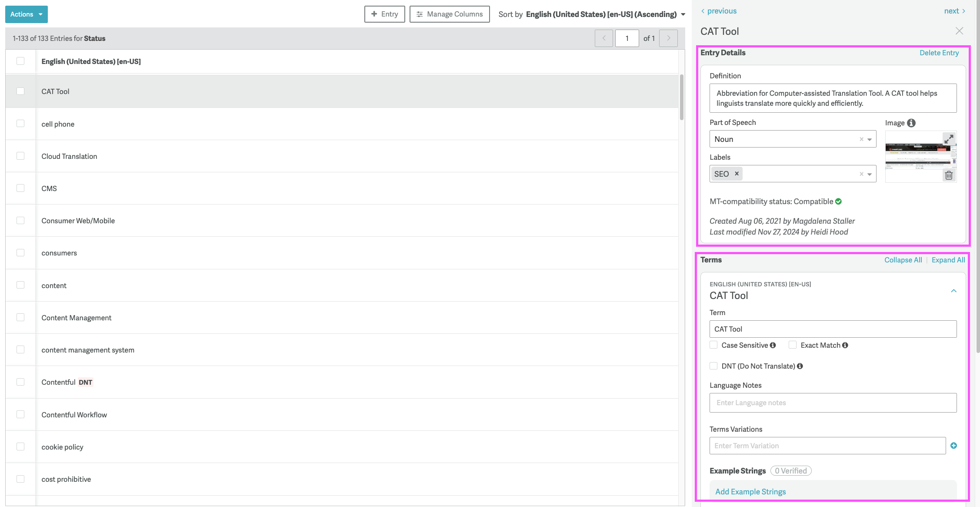
Task: Click the DNT info icon
Action: tap(800, 366)
